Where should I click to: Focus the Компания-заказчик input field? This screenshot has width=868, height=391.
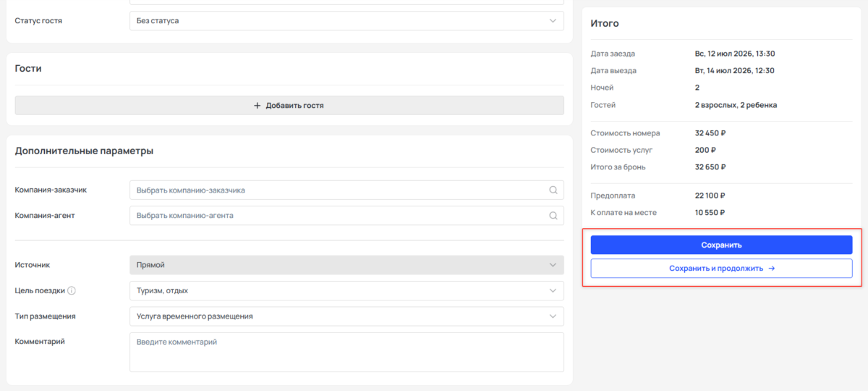(346, 190)
